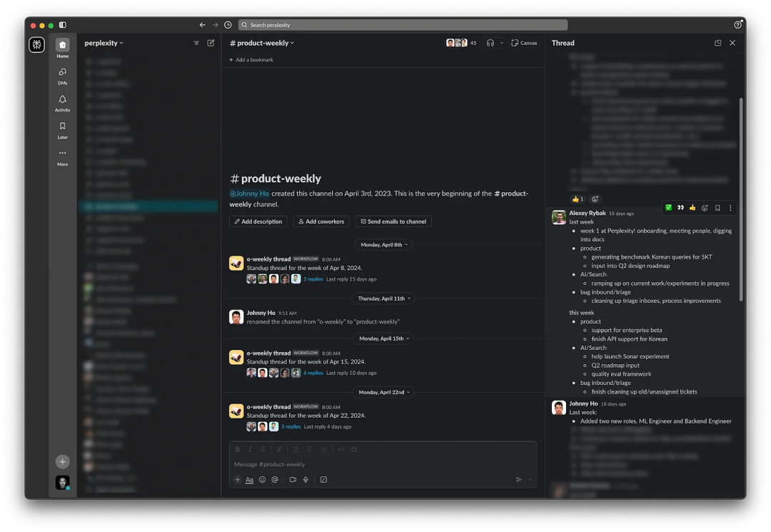React with the green checkmark emoji
This screenshot has width=771, height=532.
[x=668, y=208]
